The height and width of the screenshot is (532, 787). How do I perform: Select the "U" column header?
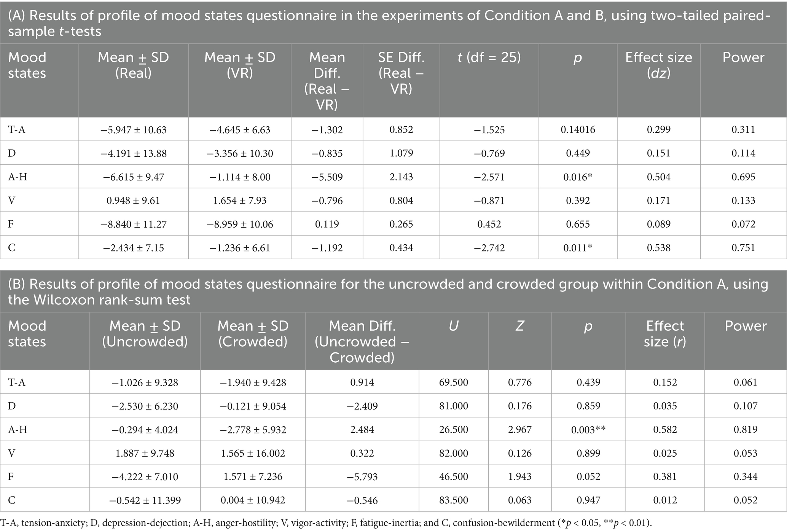[453, 326]
